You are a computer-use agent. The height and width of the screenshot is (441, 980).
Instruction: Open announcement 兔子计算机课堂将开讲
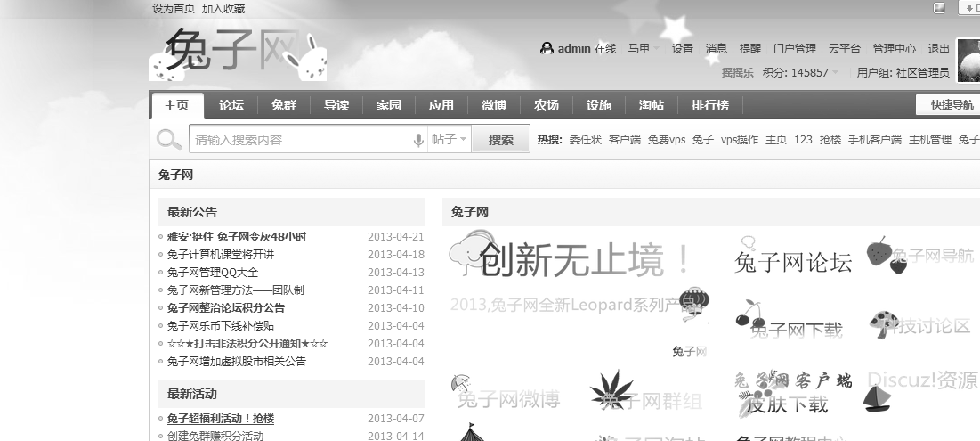click(220, 255)
